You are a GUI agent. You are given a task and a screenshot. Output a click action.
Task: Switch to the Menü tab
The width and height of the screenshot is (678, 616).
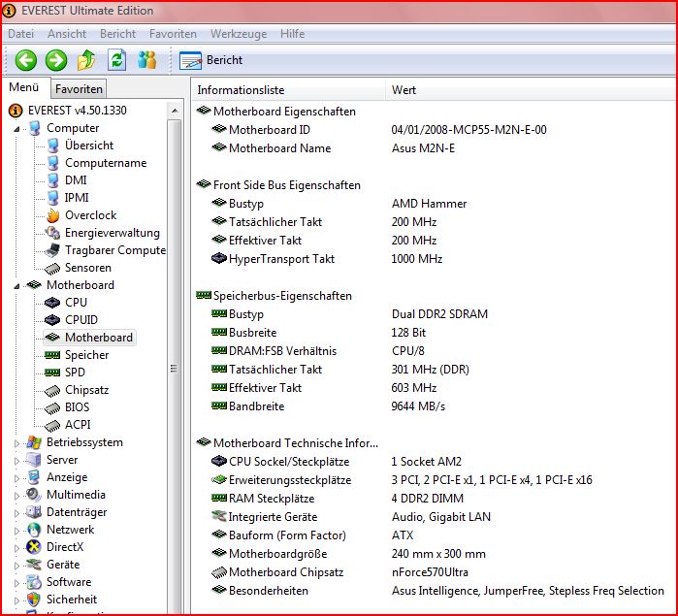24,87
